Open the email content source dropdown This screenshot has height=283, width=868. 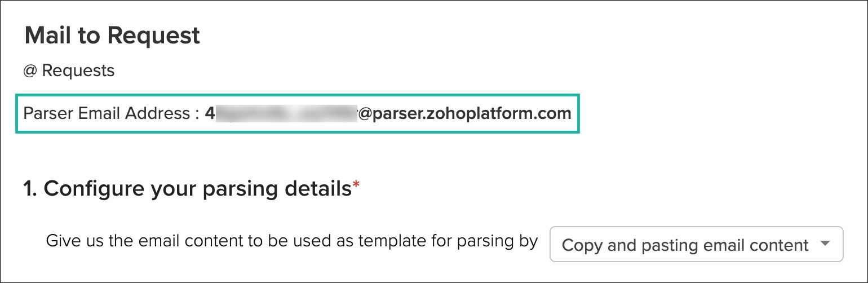point(696,245)
